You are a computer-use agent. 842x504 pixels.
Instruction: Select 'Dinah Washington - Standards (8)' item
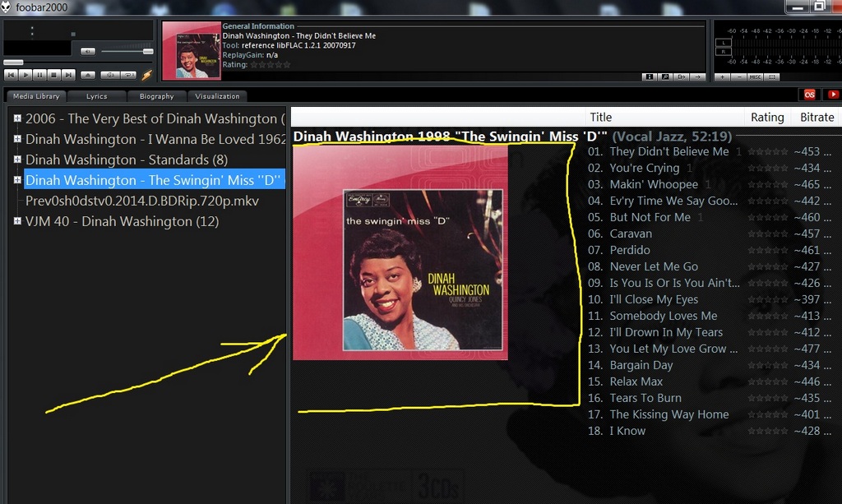click(x=126, y=160)
